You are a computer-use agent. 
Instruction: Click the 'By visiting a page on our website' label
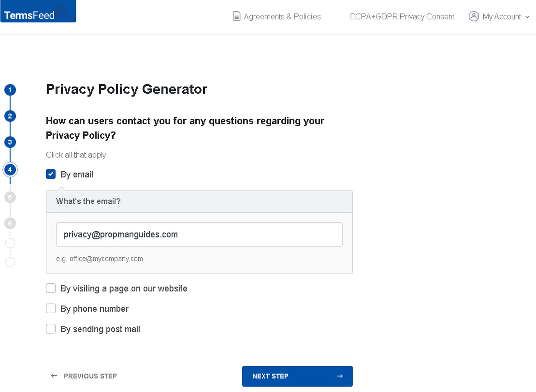tap(124, 289)
